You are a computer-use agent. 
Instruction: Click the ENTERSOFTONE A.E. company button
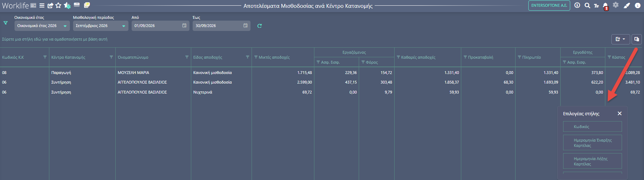click(x=549, y=5)
